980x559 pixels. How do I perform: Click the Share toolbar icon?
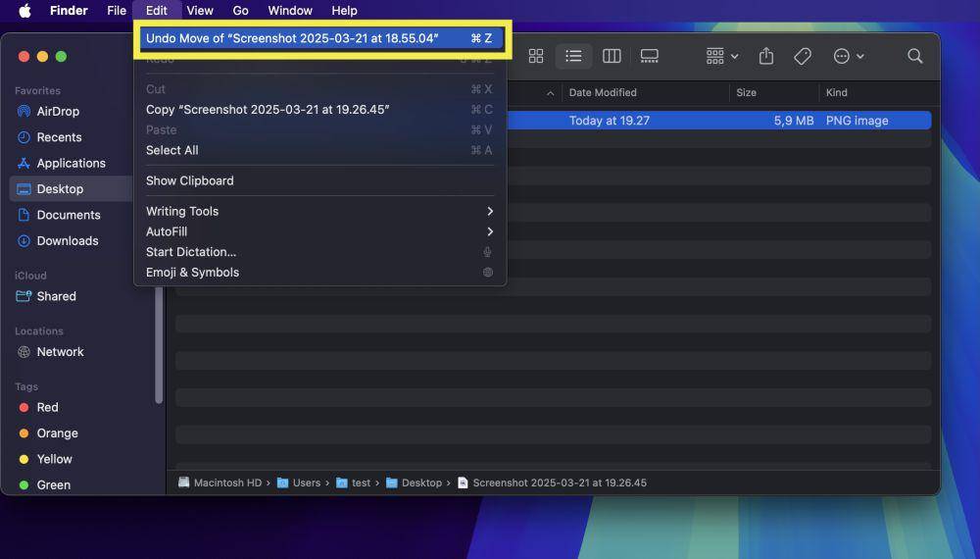tap(766, 56)
